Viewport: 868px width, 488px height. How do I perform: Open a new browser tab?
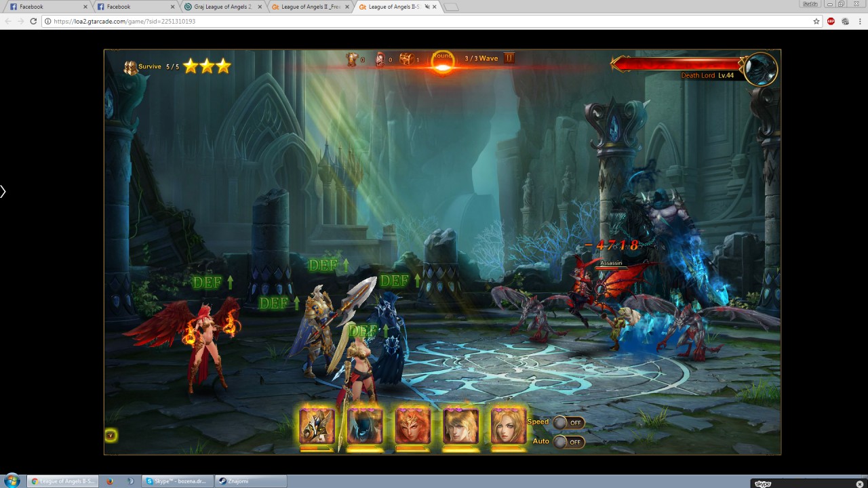coord(451,7)
